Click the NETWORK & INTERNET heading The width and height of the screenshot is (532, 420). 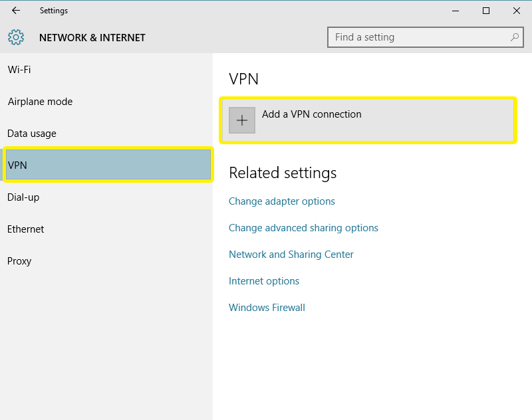[x=92, y=38]
